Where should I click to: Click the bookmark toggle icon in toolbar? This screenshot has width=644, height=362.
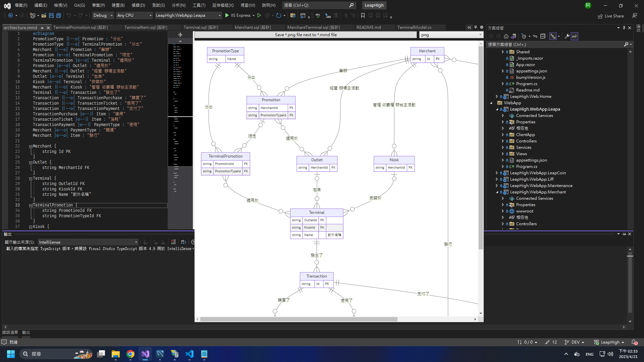363,15
